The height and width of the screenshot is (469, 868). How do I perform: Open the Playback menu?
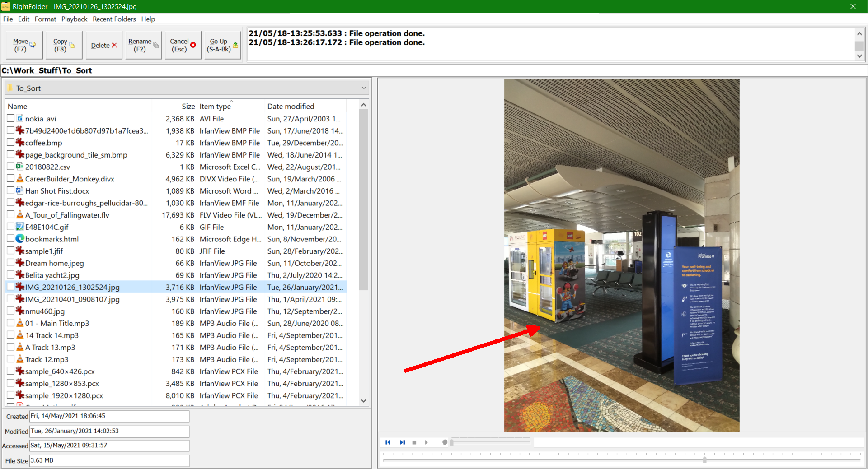click(x=74, y=19)
